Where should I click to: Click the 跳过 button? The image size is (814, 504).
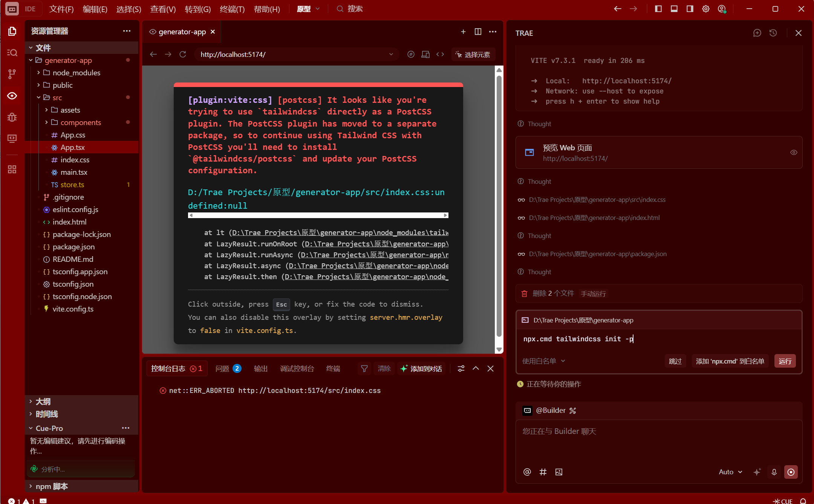click(x=675, y=361)
